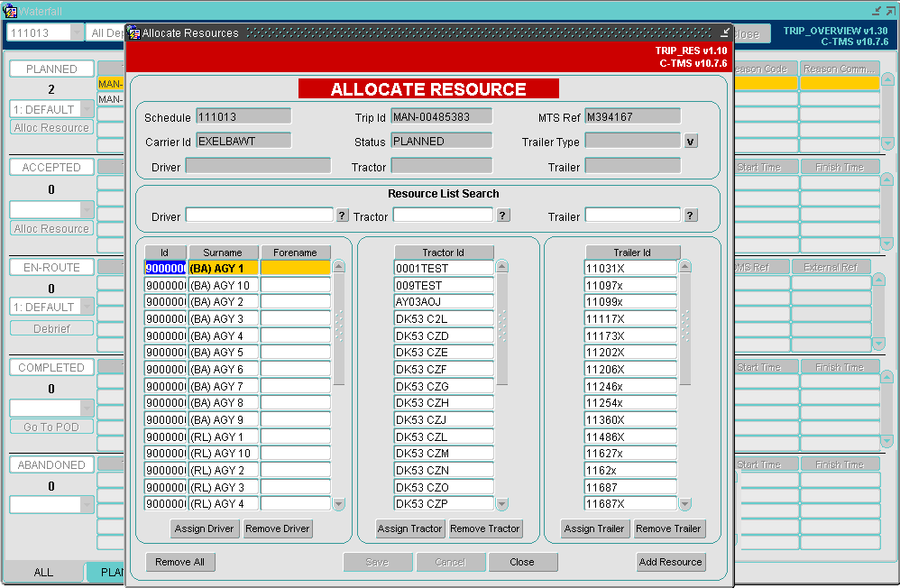Click the Trip Id field MAN-00485383
The width and height of the screenshot is (900, 588).
point(441,116)
